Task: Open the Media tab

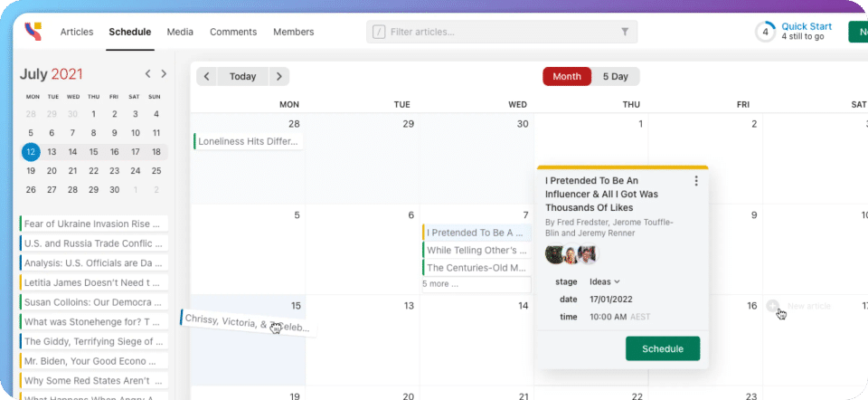Action: point(180,32)
